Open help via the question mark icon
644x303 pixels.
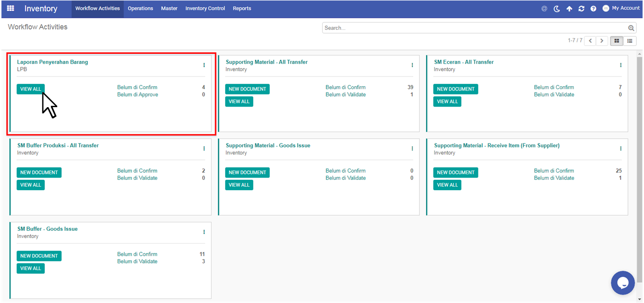coord(594,8)
